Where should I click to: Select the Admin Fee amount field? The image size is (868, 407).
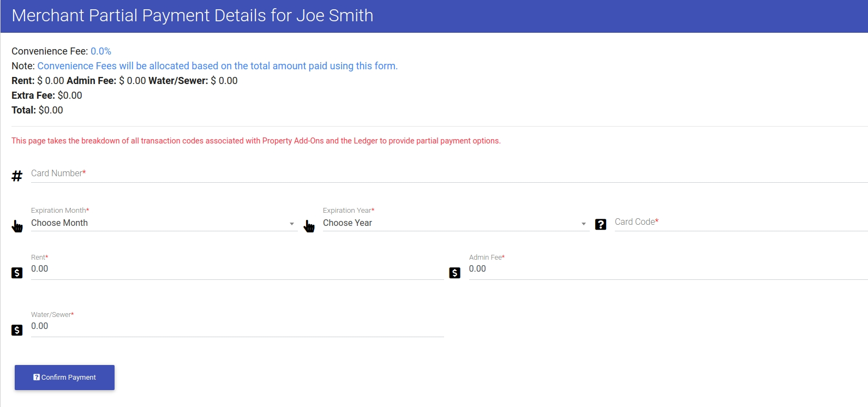tap(668, 269)
